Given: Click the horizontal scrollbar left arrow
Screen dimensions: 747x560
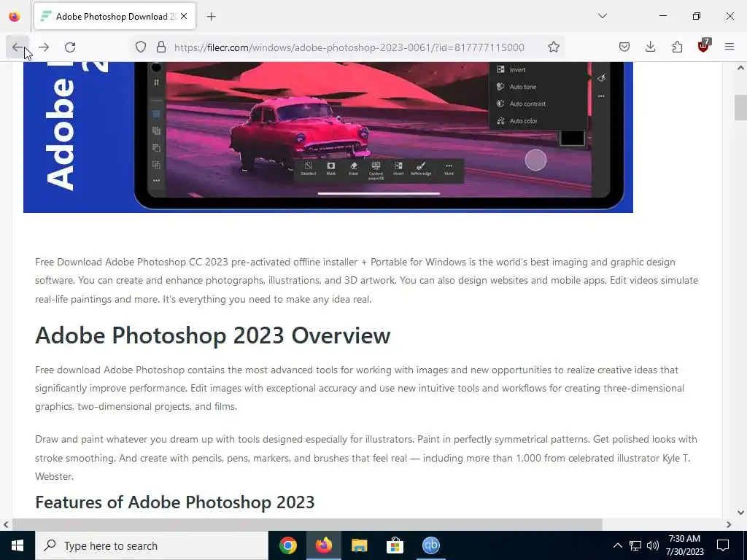Looking at the screenshot, I should (6, 524).
